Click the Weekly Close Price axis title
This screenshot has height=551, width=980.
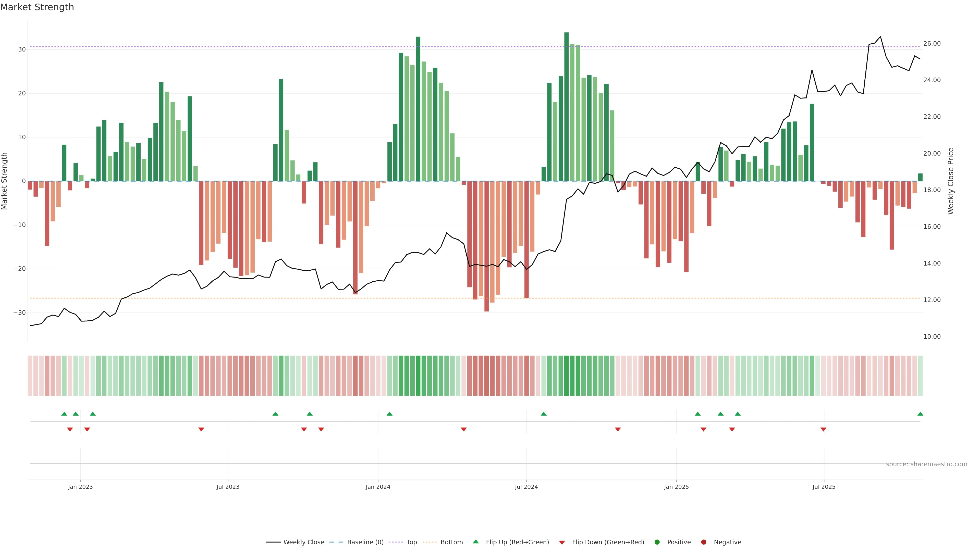pos(950,181)
